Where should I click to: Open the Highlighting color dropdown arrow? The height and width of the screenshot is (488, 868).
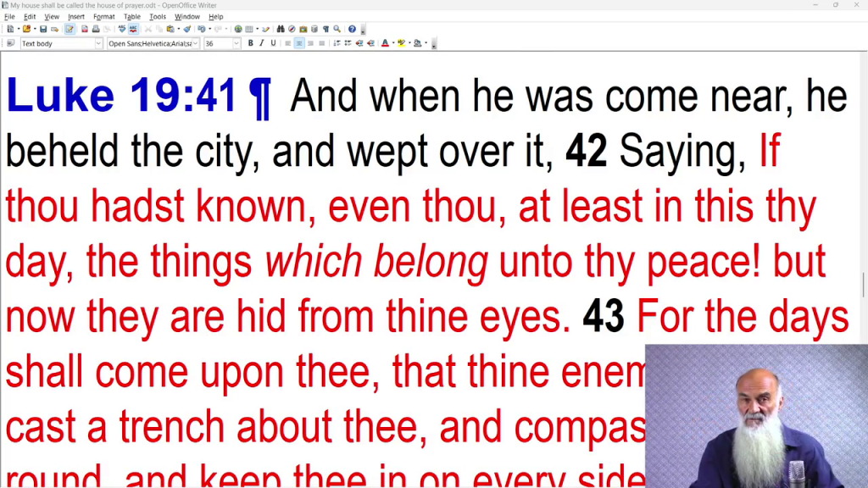click(409, 43)
